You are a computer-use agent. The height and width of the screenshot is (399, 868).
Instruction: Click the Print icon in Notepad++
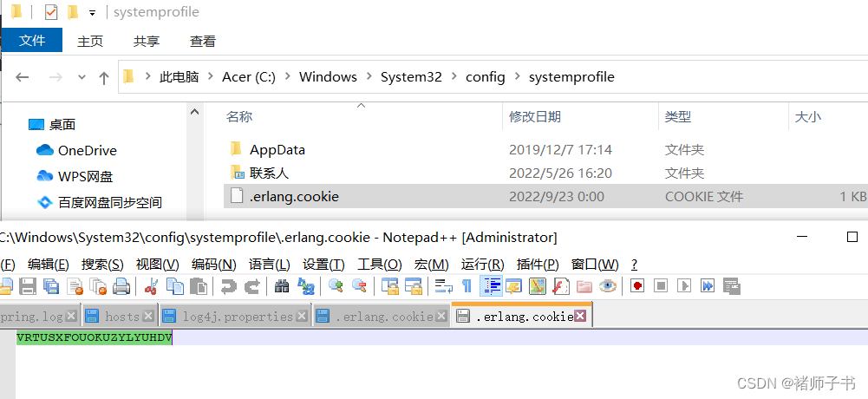(x=121, y=286)
